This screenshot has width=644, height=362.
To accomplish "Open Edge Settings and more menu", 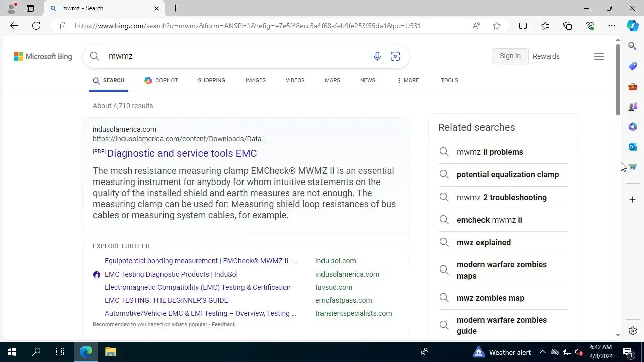I will (612, 26).
